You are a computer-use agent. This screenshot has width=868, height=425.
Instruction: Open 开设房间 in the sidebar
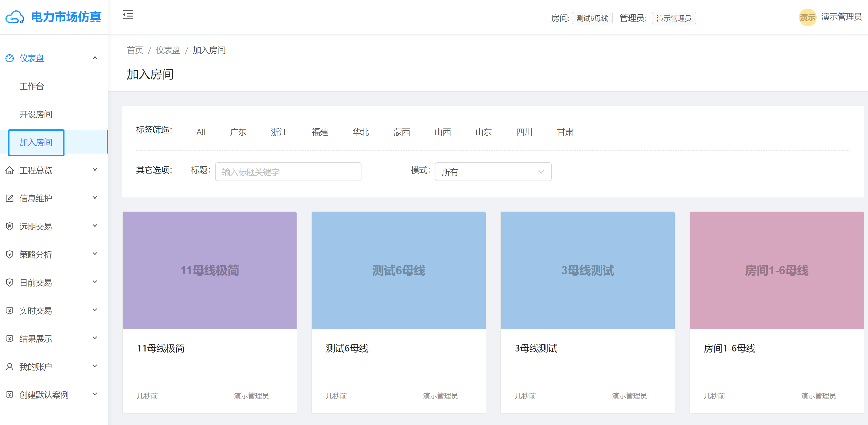pyautogui.click(x=36, y=114)
